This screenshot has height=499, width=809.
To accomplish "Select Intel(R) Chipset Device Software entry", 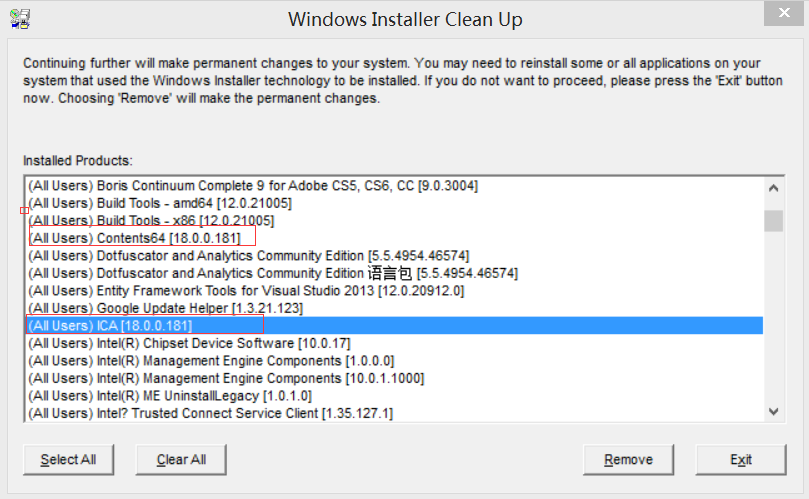I will click(395, 343).
